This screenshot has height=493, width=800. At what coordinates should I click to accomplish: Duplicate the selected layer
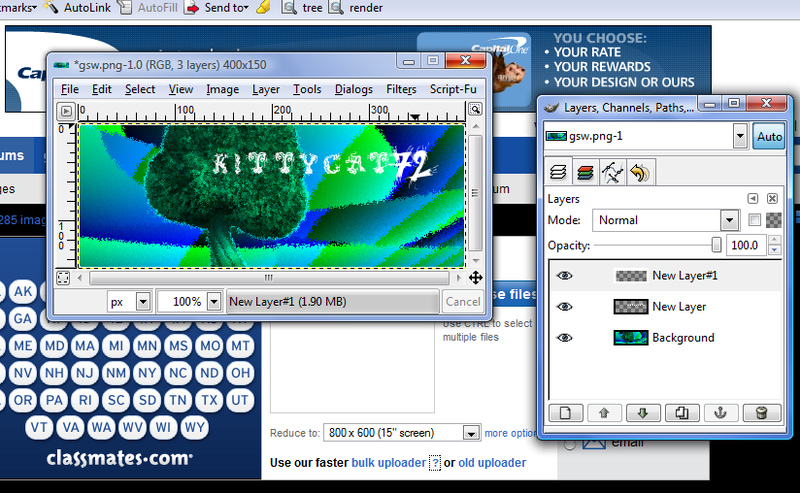point(682,412)
